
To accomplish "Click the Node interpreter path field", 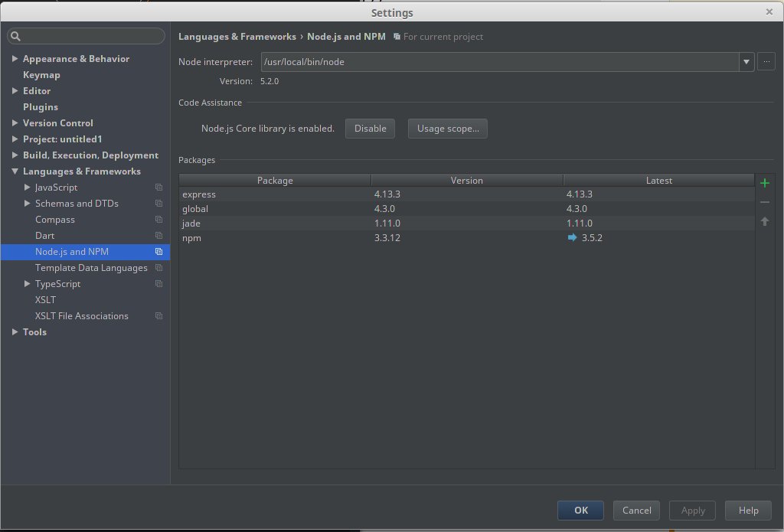I will tap(500, 62).
